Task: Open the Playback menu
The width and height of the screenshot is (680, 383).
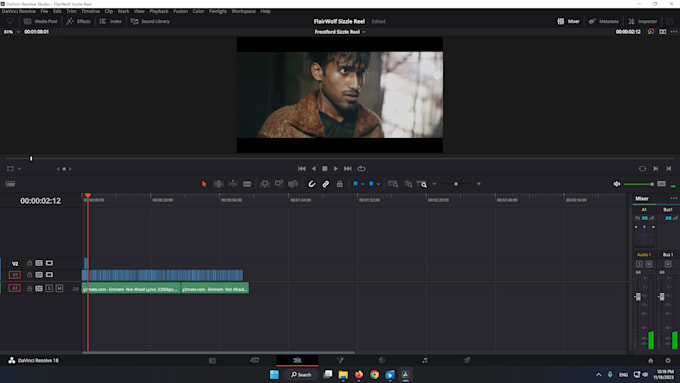Action: [x=159, y=11]
